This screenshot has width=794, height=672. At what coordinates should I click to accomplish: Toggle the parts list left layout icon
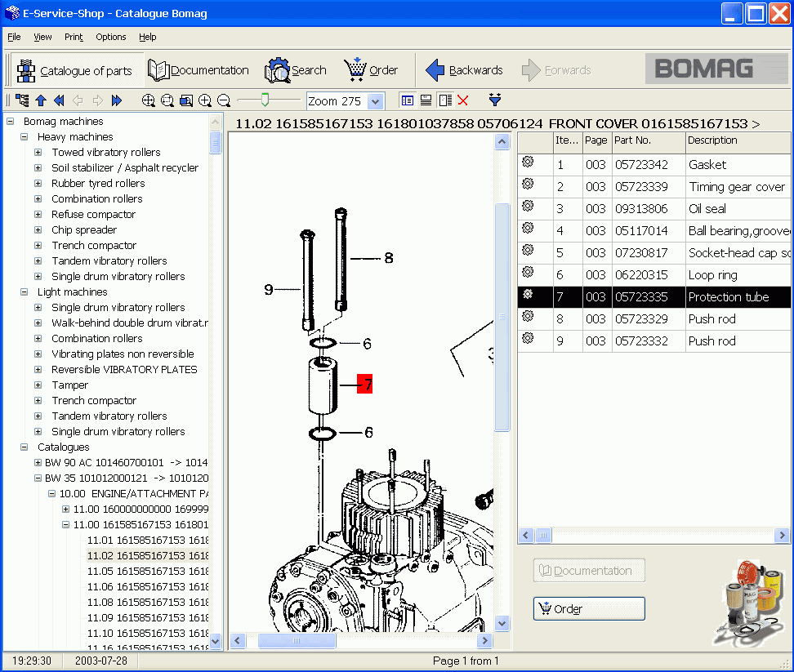[407, 100]
